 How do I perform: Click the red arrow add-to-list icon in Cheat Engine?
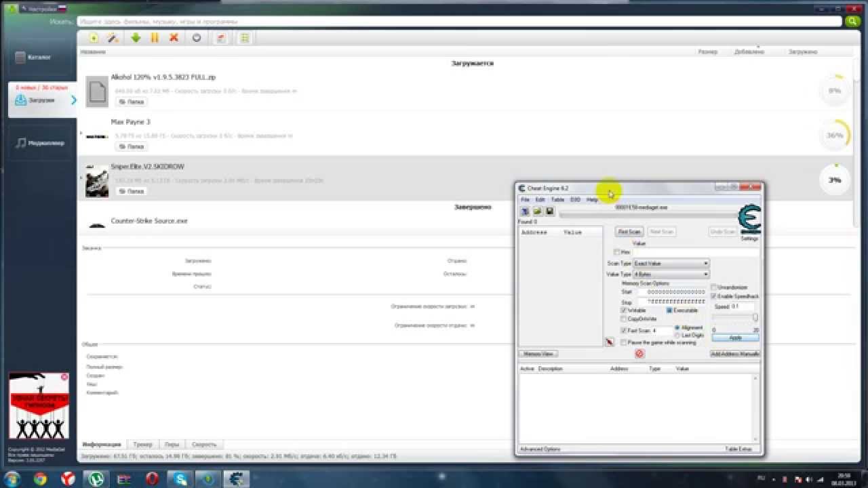pos(610,342)
